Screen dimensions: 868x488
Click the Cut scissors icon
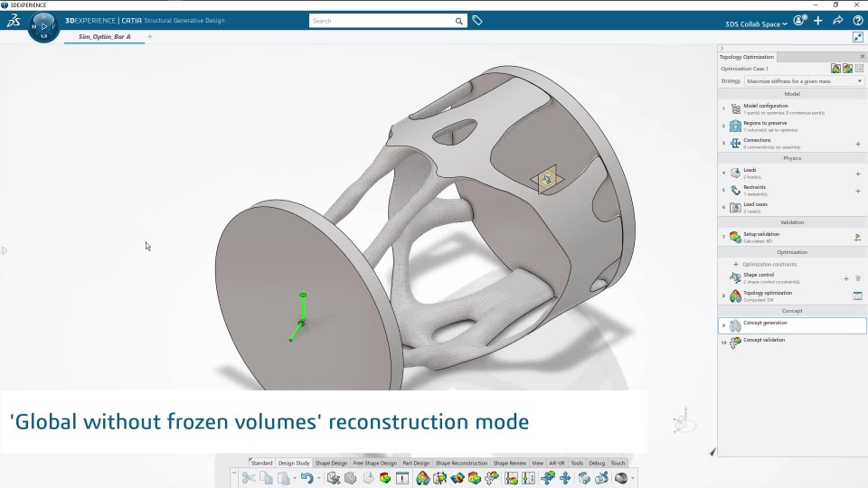tap(249, 478)
